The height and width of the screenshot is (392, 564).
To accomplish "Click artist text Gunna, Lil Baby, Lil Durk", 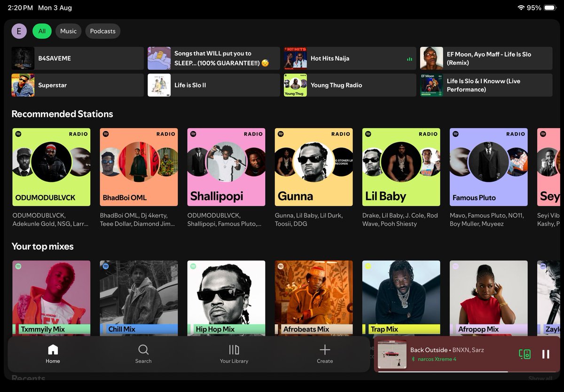I will 309,220.
